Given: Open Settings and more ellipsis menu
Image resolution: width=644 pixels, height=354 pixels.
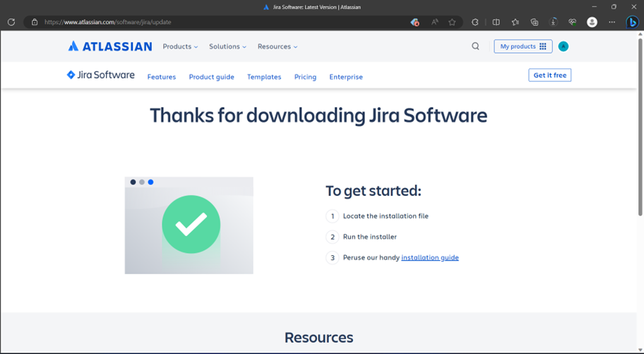Looking at the screenshot, I should [x=612, y=22].
